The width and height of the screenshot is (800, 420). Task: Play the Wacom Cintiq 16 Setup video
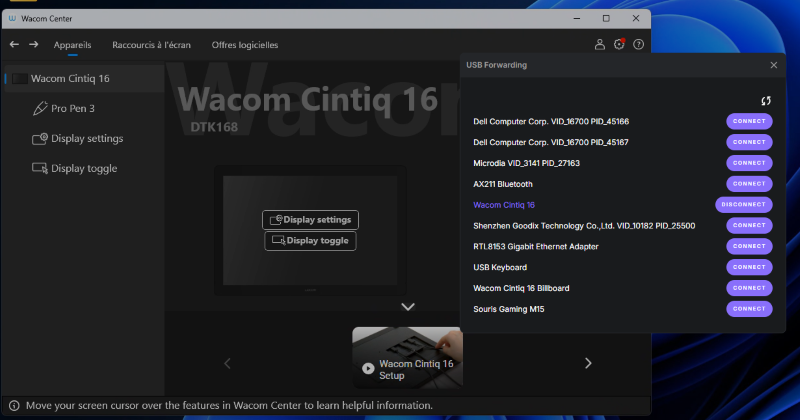(368, 368)
